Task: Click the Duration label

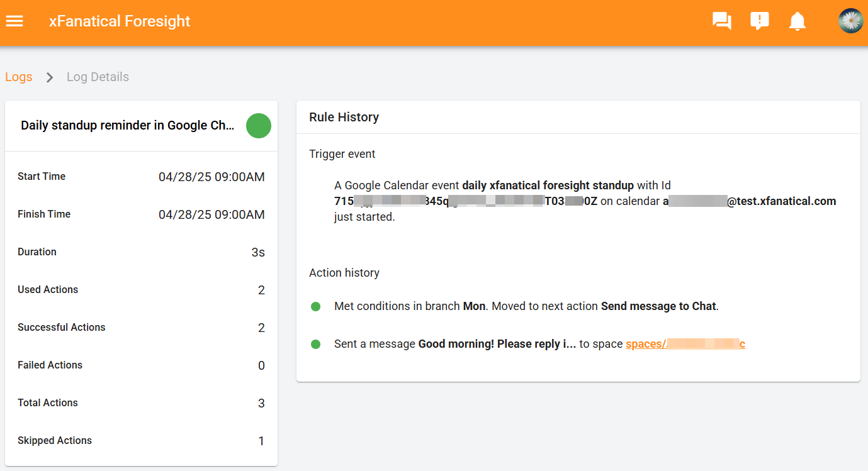Action: click(37, 252)
